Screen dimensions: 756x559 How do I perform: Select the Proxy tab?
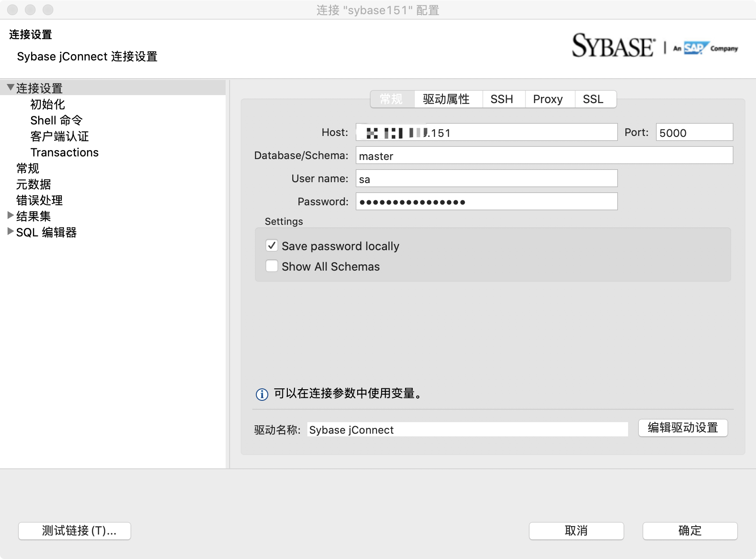(549, 99)
